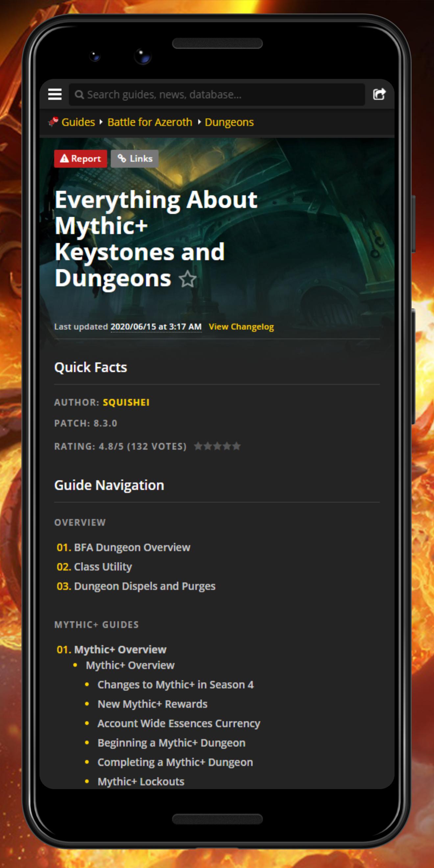Click the Wowhead logo icon in breadcrumb
This screenshot has width=434, height=868.
coord(53,122)
